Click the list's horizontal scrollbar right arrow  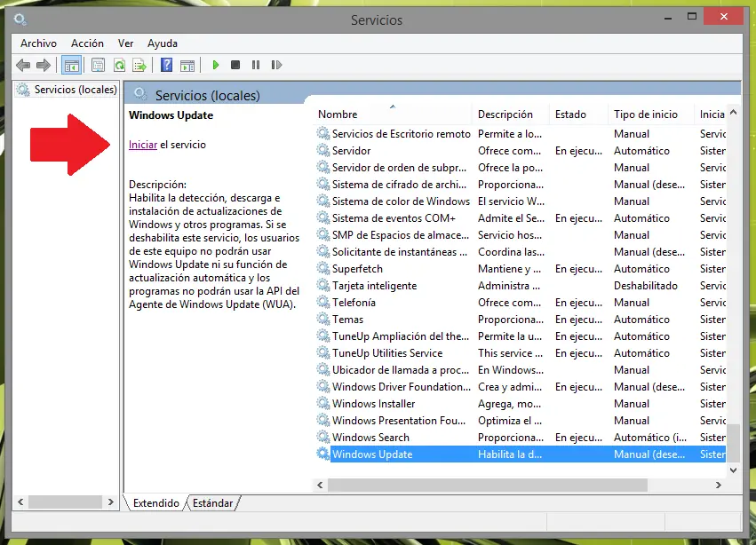pos(719,486)
